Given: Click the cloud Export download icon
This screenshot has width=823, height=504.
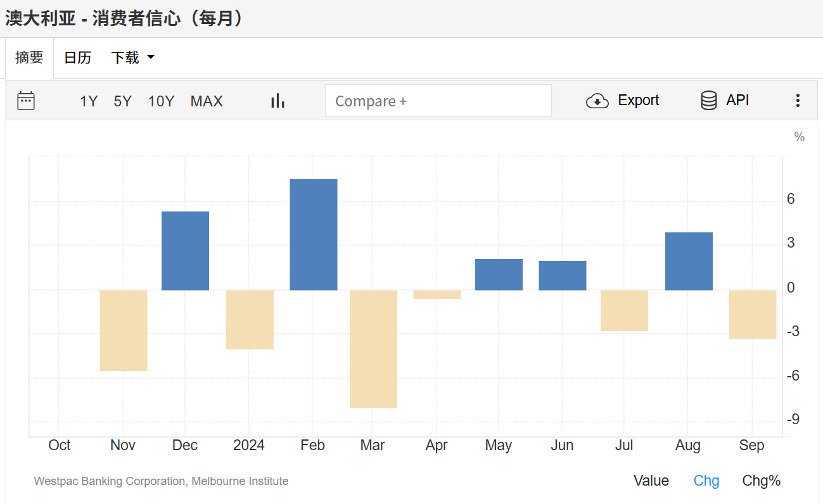Looking at the screenshot, I should [x=597, y=101].
